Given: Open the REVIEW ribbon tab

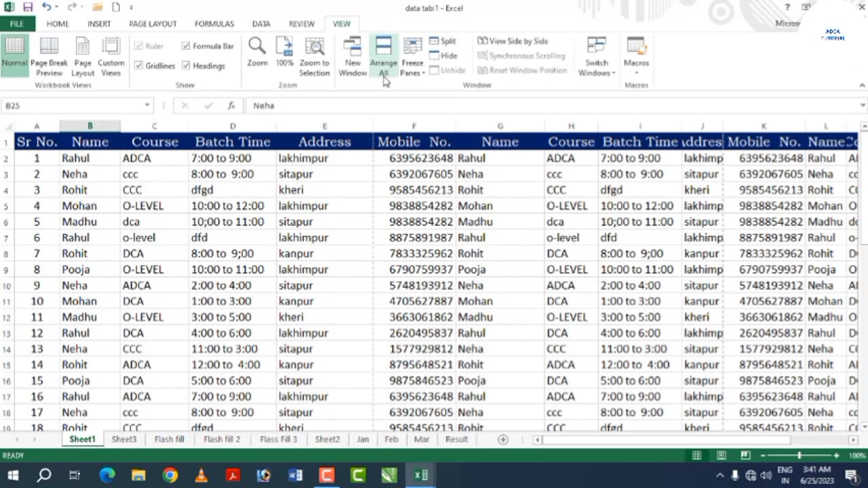Looking at the screenshot, I should [x=302, y=24].
